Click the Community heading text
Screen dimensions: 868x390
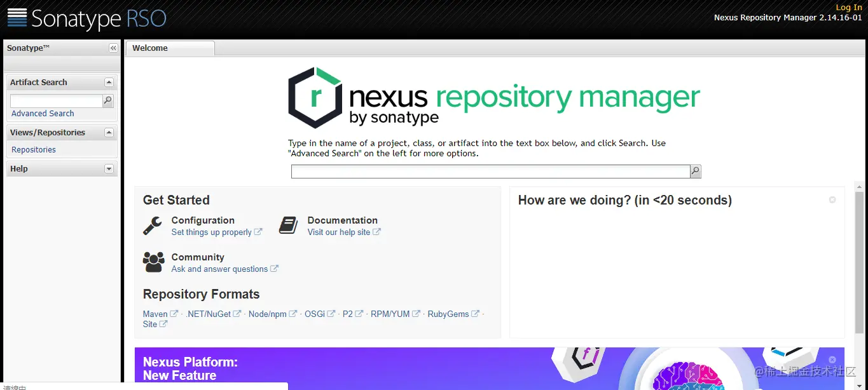(198, 257)
